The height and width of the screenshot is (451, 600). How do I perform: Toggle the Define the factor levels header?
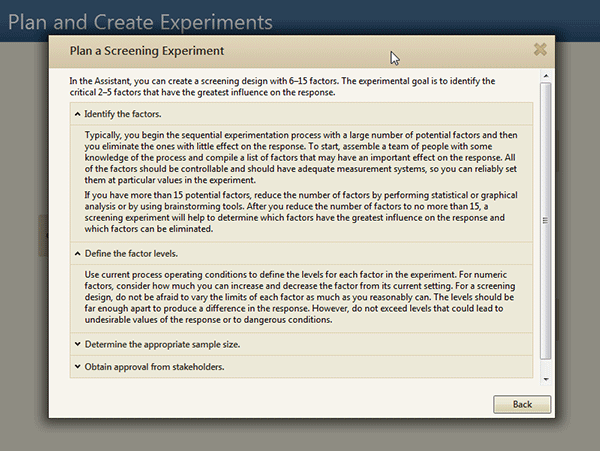[301, 254]
